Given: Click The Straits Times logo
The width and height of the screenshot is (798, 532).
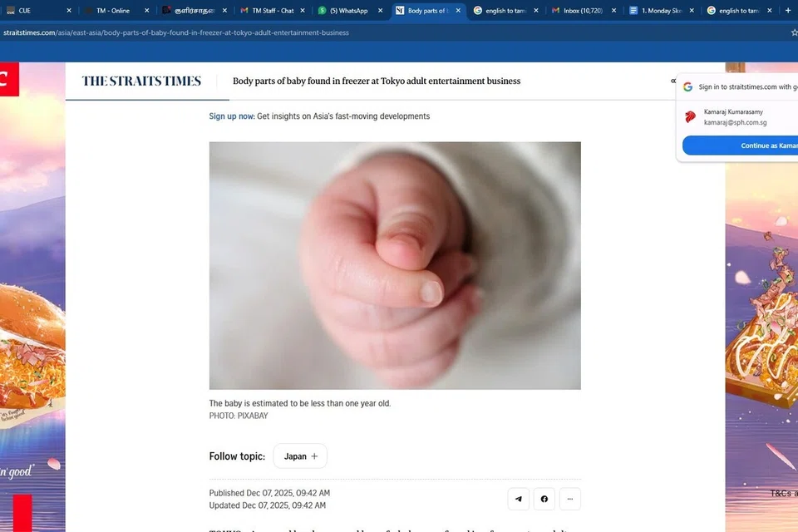Looking at the screenshot, I should point(141,81).
